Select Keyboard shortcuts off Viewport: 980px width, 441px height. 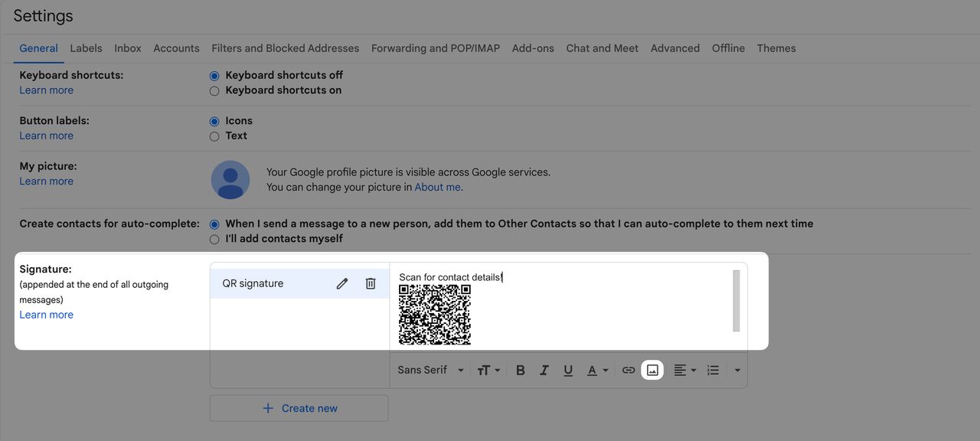tap(214, 76)
